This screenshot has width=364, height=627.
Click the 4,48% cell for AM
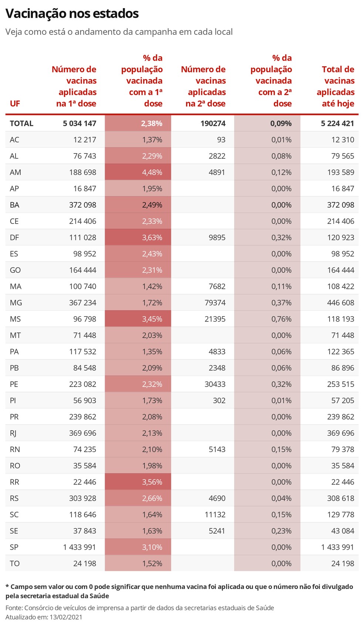pos(138,172)
